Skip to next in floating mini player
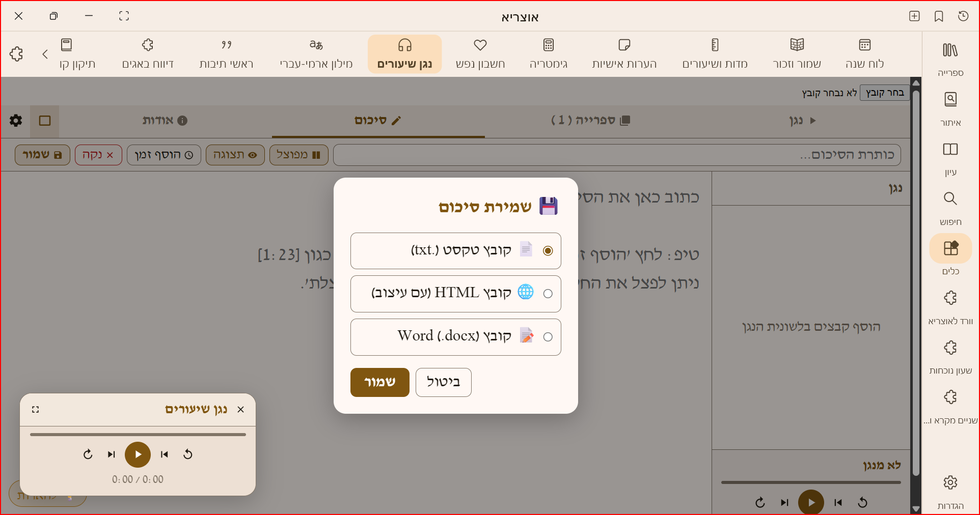The image size is (980, 515). [112, 454]
